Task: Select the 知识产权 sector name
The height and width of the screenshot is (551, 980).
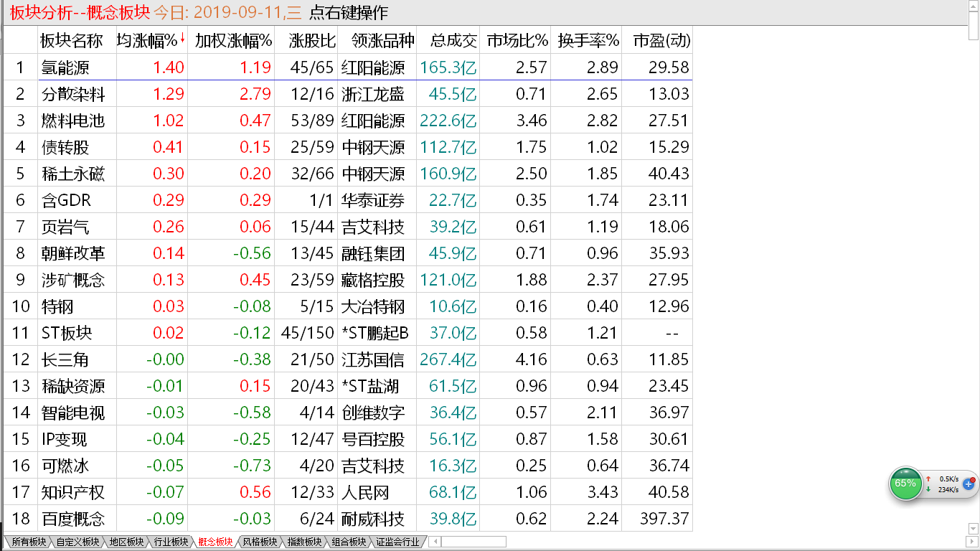Action: [x=72, y=492]
